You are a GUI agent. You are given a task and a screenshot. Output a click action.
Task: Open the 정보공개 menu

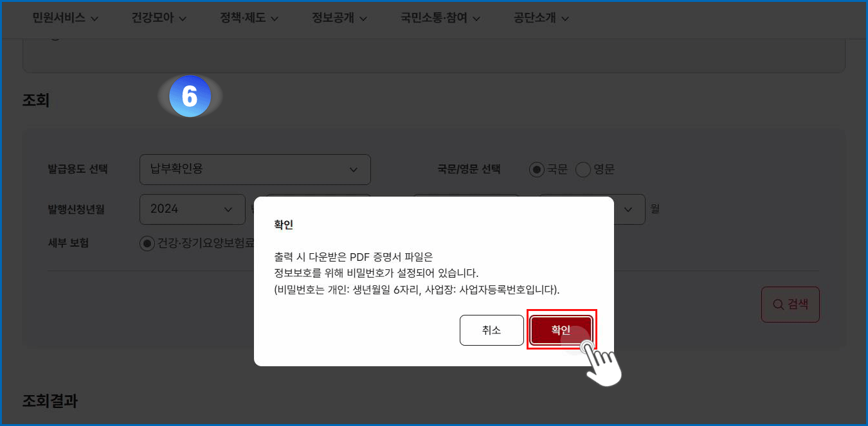(339, 18)
